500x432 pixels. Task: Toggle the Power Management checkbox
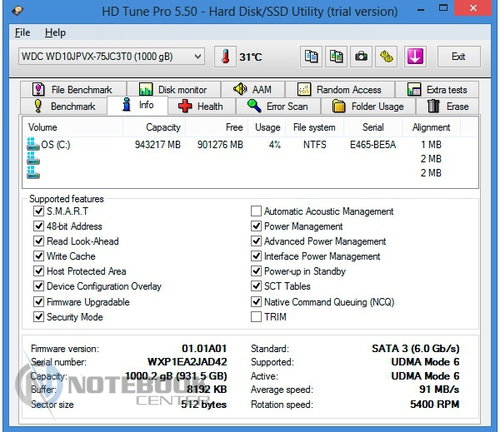256,226
